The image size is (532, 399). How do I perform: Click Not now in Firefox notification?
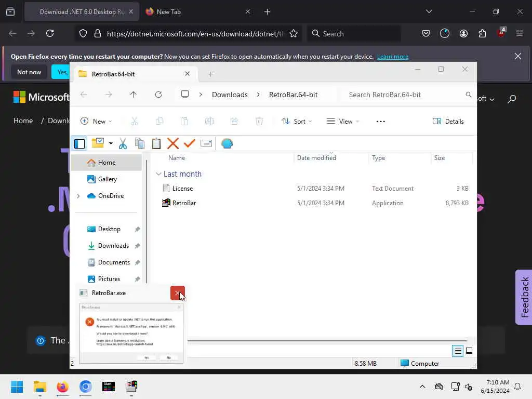(x=29, y=72)
